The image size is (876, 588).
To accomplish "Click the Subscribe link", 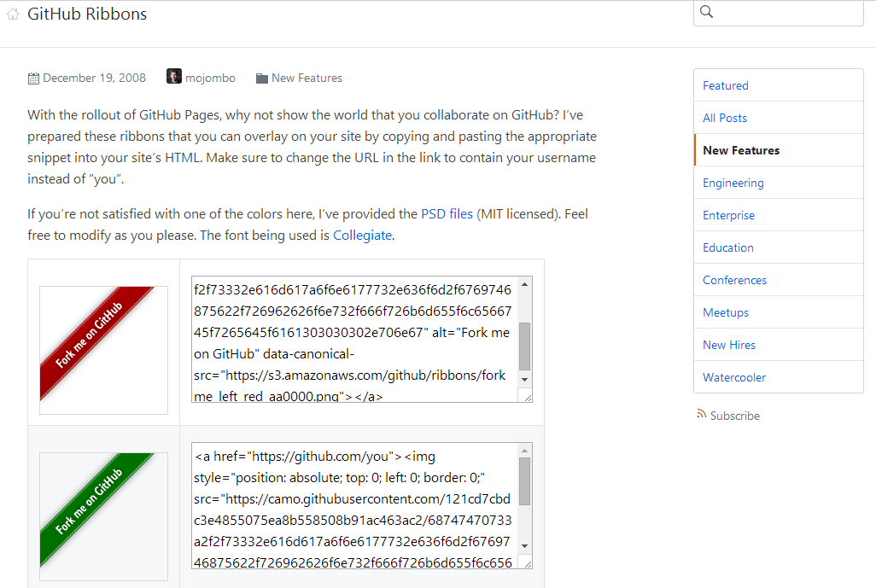I will (734, 416).
